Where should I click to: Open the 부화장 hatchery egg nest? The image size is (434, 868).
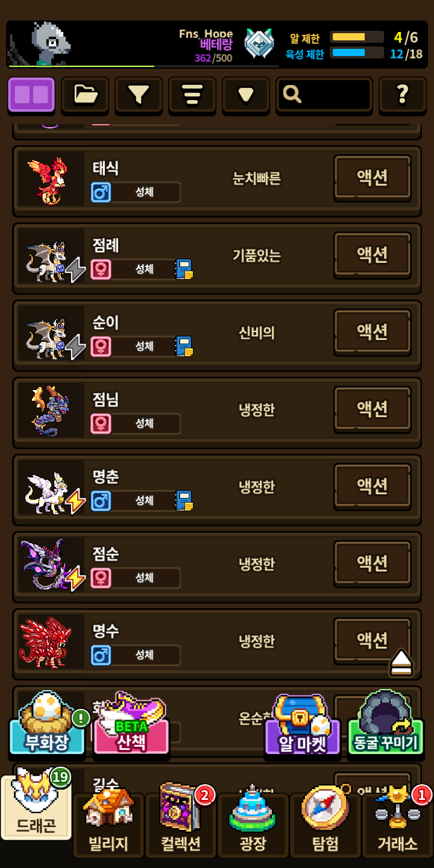(48, 723)
